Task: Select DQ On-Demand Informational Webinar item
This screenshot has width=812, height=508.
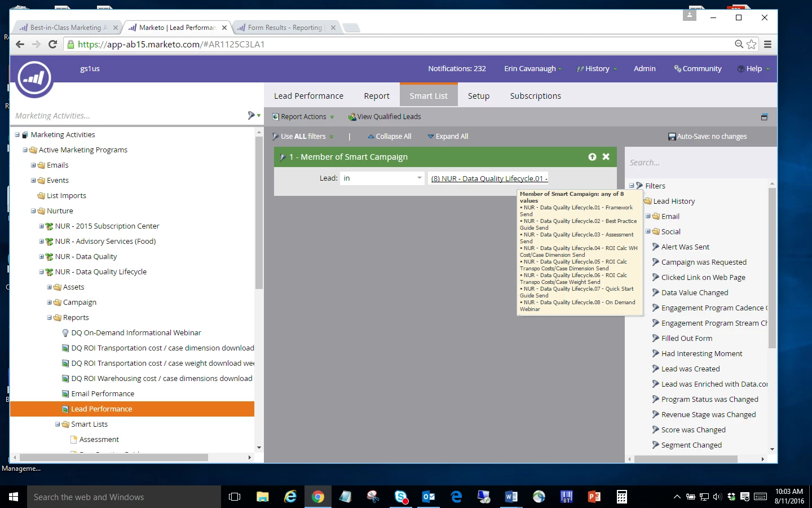Action: pyautogui.click(x=136, y=333)
